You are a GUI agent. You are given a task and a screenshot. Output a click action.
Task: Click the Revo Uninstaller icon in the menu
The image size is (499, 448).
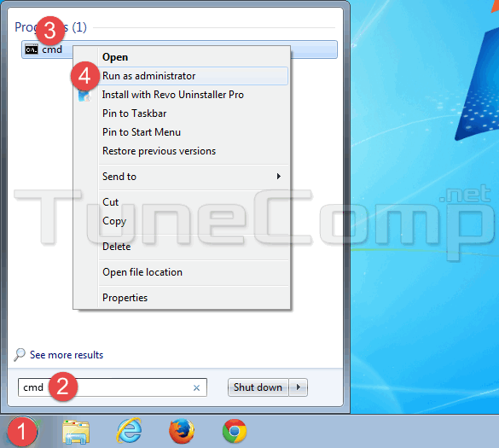point(84,96)
